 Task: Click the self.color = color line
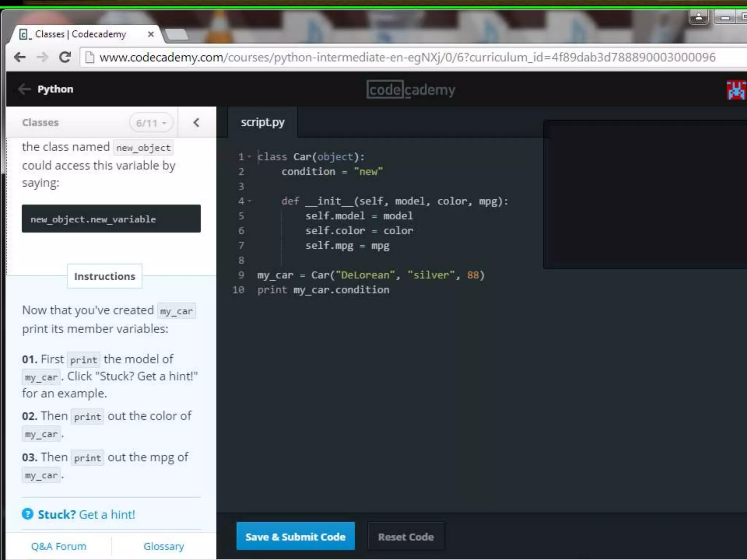359,231
